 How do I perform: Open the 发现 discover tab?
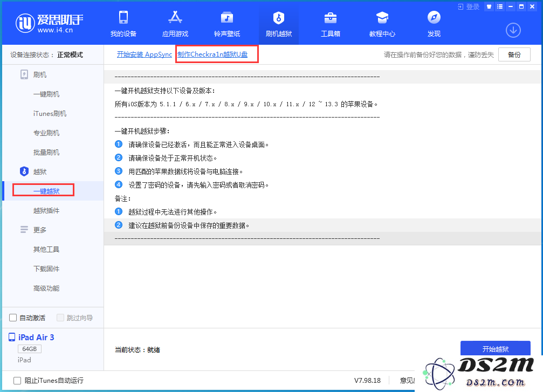[x=434, y=24]
